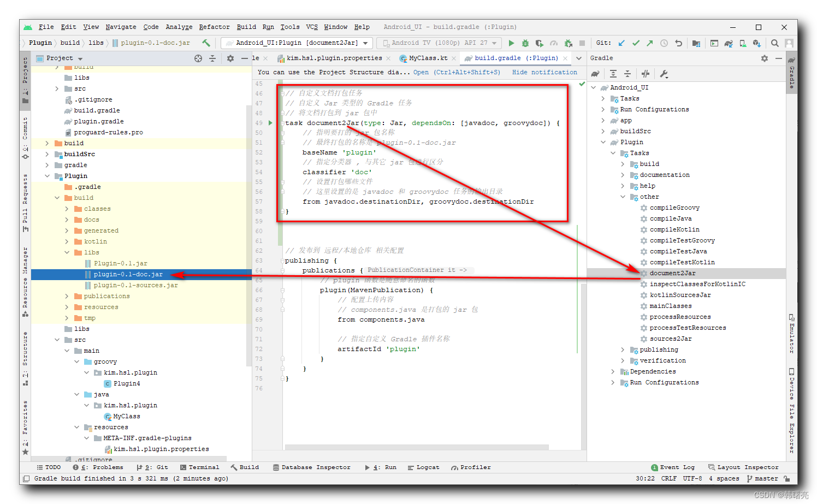The width and height of the screenshot is (817, 504).
Task: Open Database Inspector tool window
Action: pos(311,467)
